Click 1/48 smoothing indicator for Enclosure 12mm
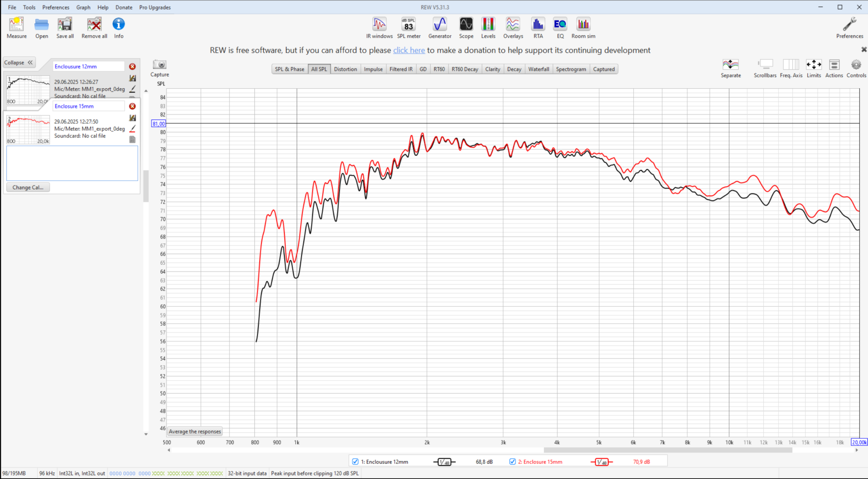The width and height of the screenshot is (868, 479). tap(444, 462)
